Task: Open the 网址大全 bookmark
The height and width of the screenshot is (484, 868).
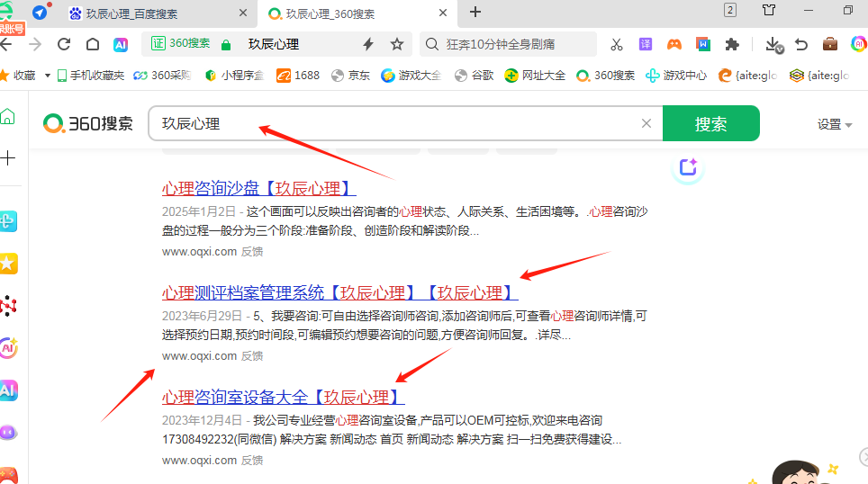Action: click(x=536, y=76)
